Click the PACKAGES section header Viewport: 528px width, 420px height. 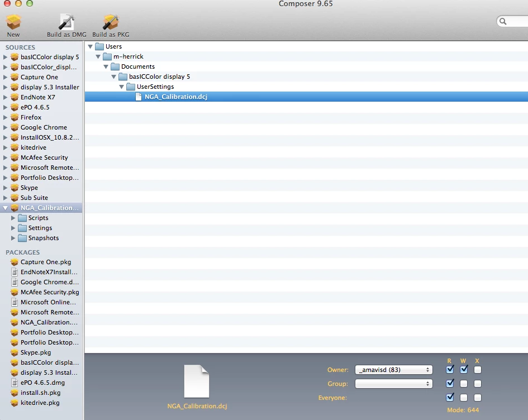click(x=22, y=252)
